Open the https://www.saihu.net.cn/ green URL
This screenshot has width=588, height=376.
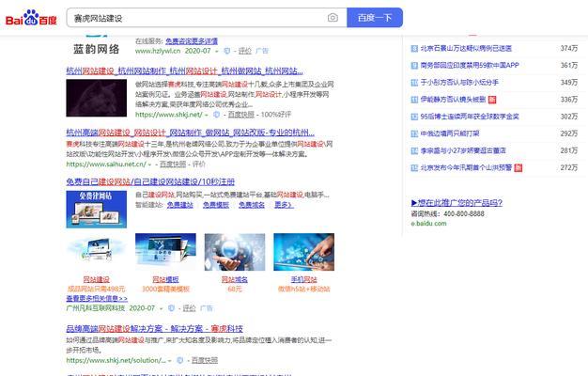pyautogui.click(x=106, y=164)
